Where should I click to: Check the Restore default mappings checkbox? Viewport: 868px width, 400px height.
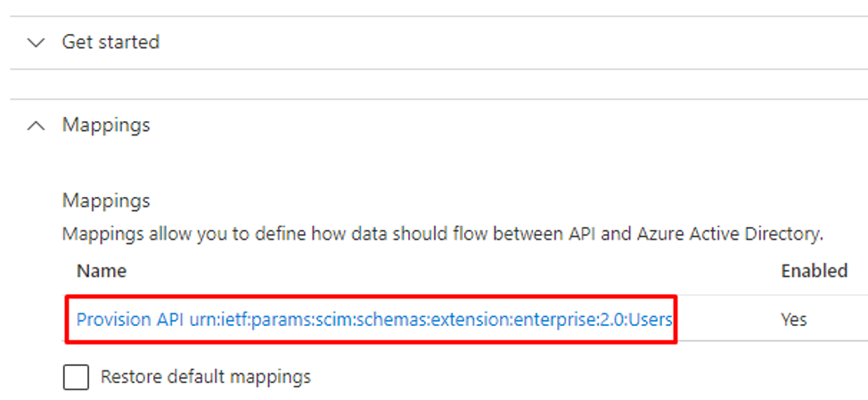76,378
